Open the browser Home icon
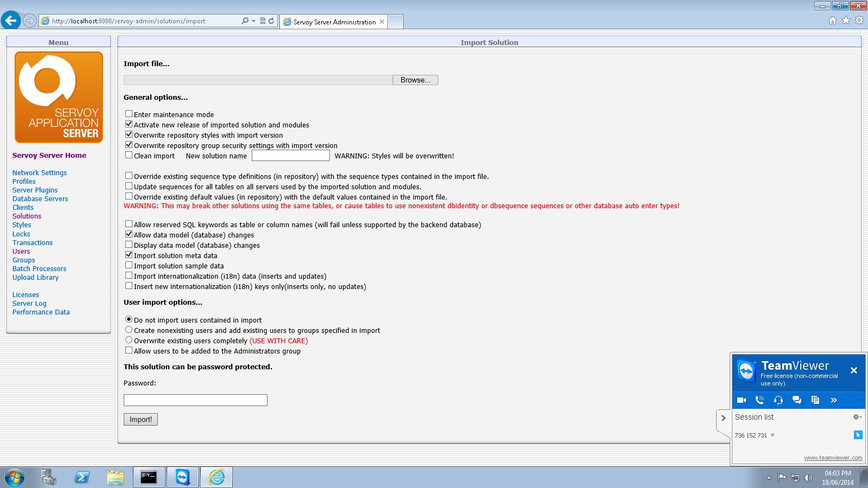Screen dimensions: 868x488 click(x=833, y=21)
